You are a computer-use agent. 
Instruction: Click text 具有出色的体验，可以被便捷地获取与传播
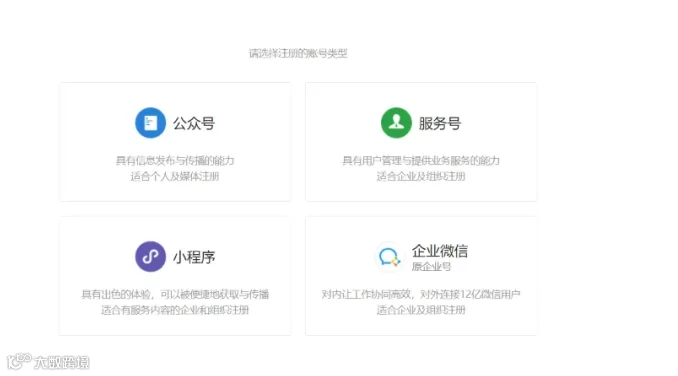click(x=175, y=294)
